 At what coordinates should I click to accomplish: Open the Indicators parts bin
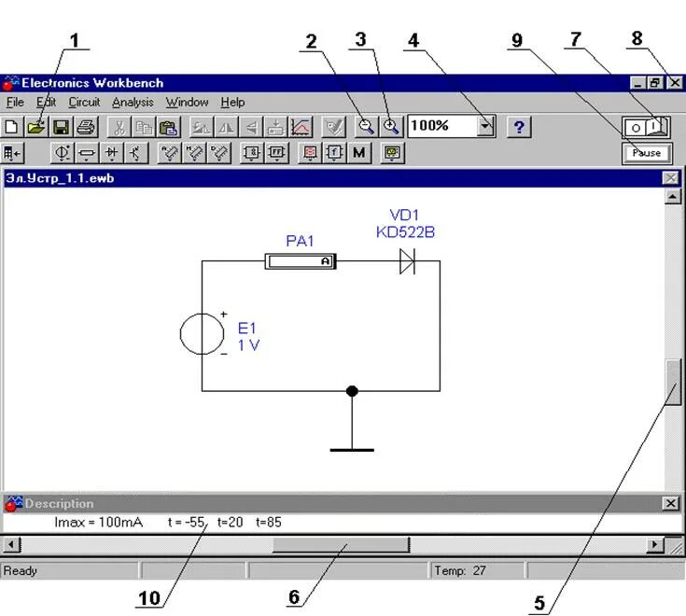[310, 153]
